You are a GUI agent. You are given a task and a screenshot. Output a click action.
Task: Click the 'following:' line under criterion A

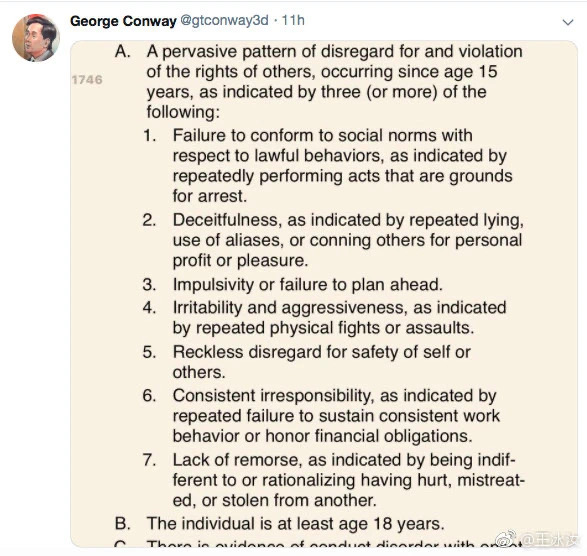183,112
